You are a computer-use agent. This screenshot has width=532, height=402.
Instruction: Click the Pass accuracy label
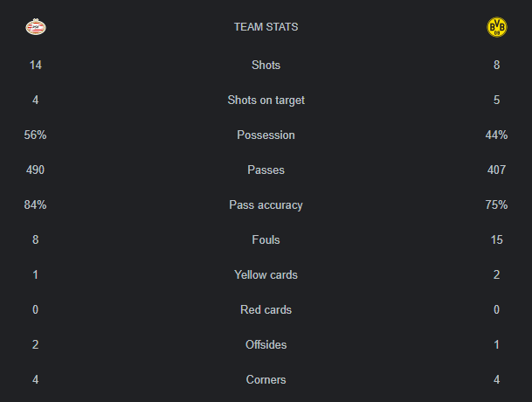[266, 204]
